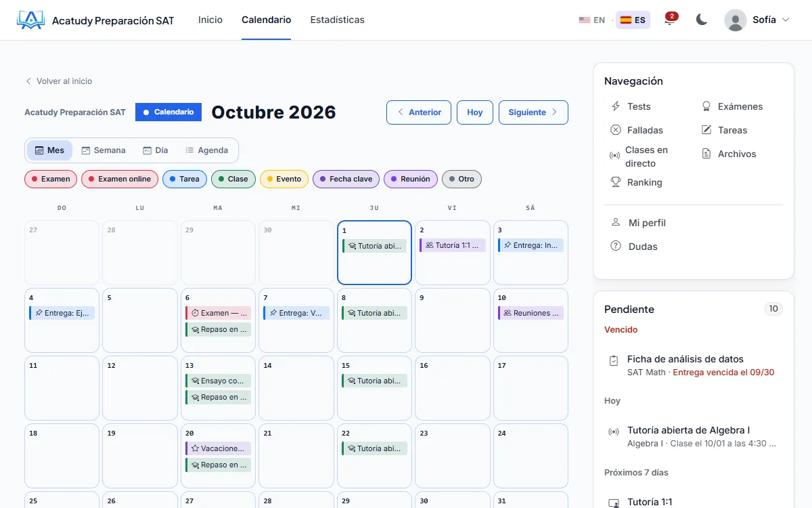Click the clipboard icon beside Ficha de análisis
812x508 pixels.
pyautogui.click(x=614, y=360)
